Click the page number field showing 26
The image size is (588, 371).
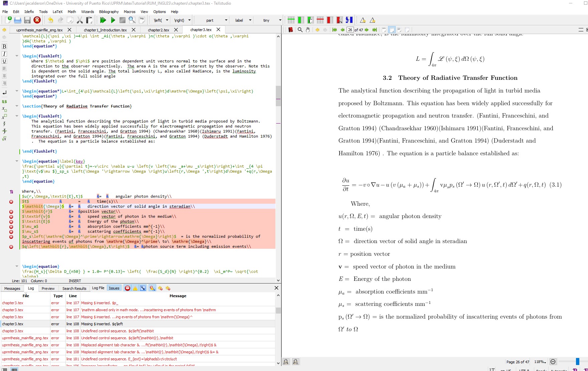click(350, 30)
